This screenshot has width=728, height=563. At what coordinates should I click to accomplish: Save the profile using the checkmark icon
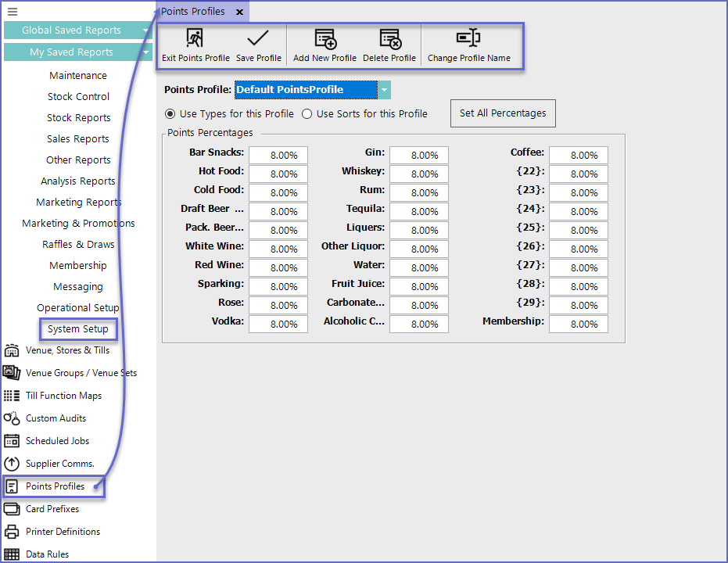coord(258,39)
